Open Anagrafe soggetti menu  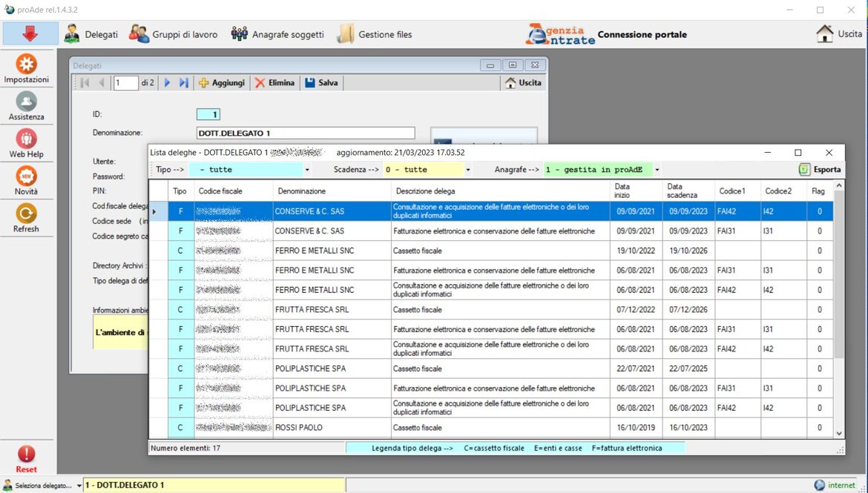tap(277, 34)
